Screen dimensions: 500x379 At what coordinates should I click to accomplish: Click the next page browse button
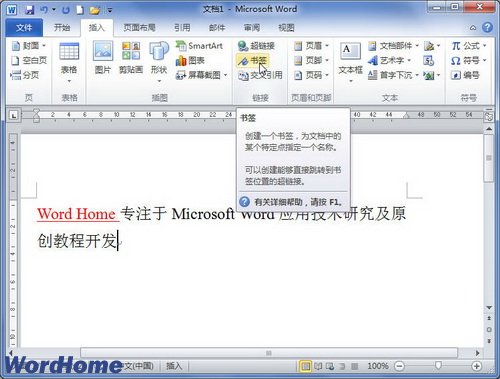click(x=489, y=341)
